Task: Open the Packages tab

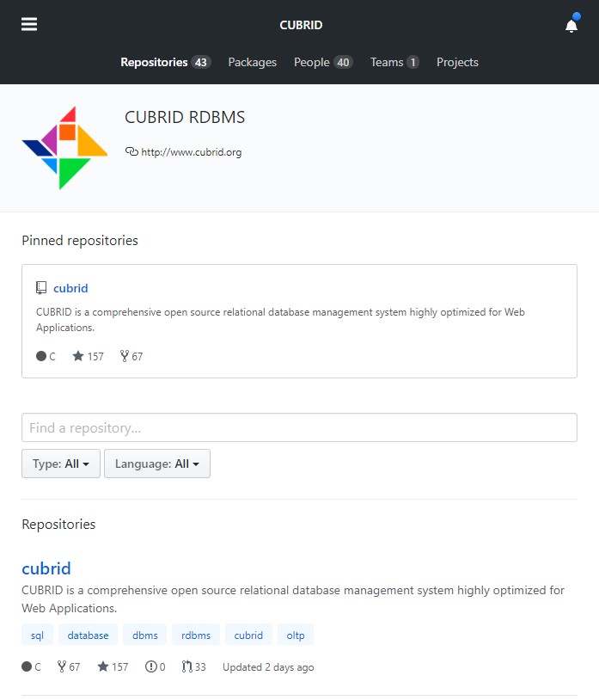Action: click(252, 62)
